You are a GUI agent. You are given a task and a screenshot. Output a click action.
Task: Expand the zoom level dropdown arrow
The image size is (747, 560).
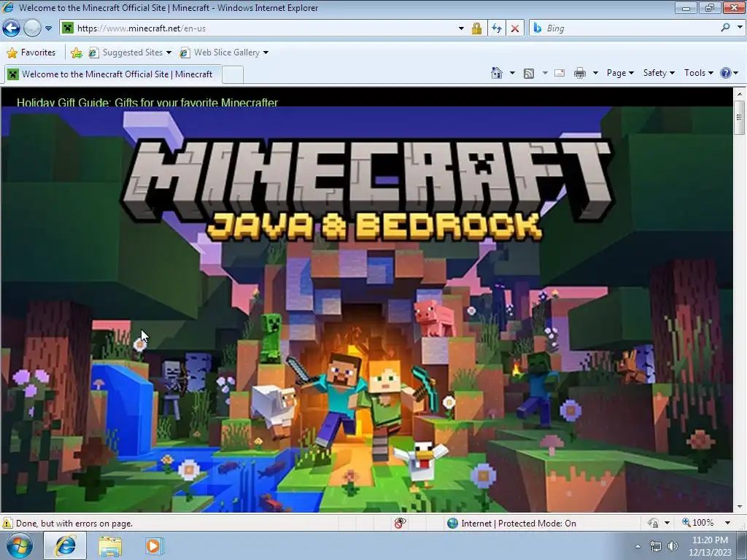(727, 523)
